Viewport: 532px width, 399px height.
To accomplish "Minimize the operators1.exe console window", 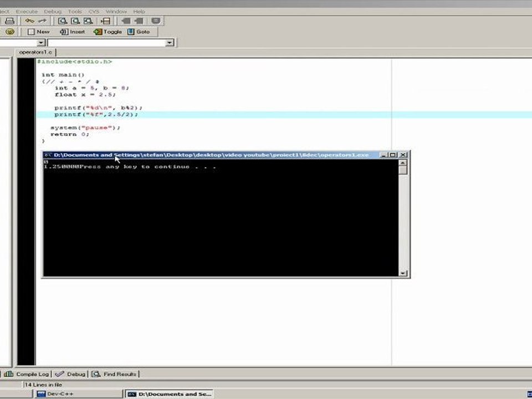I will pyautogui.click(x=383, y=155).
